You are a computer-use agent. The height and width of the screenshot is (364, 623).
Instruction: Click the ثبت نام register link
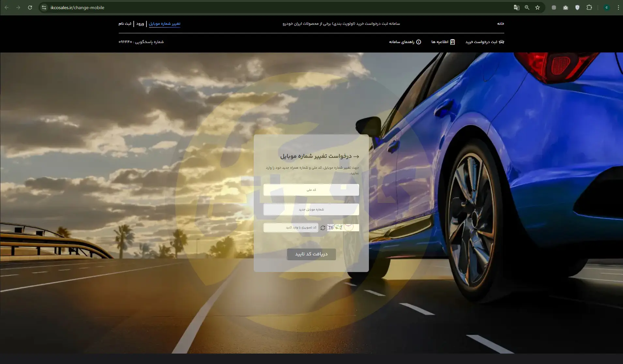[125, 24]
